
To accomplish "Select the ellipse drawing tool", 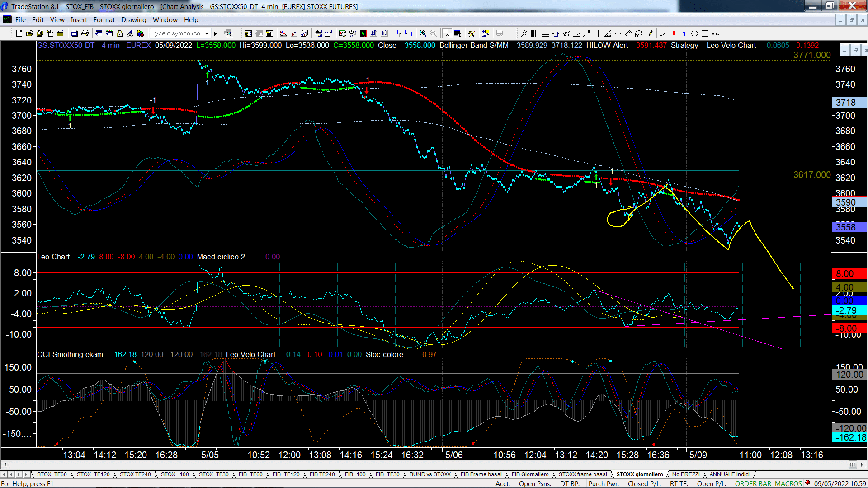I will (x=694, y=33).
